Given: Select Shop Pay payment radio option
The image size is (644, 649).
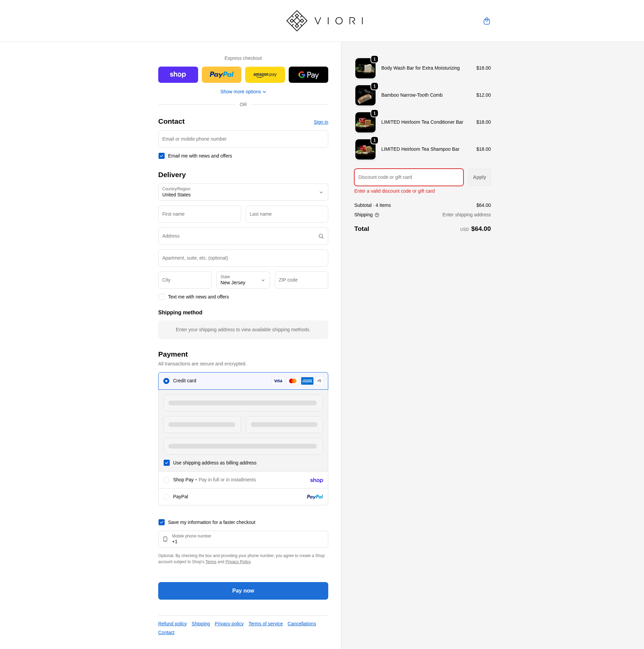Looking at the screenshot, I should [x=166, y=480].
